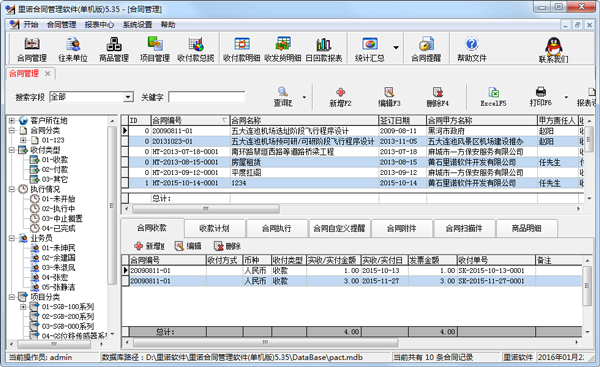The height and width of the screenshot is (367, 600).
Task: Open 收付款明细 toolbar icon
Action: point(242,50)
